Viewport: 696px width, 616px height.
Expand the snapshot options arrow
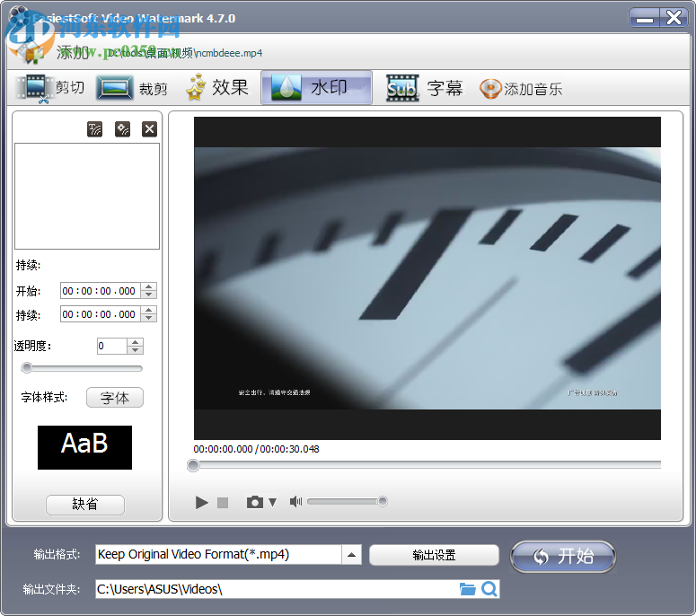tap(272, 502)
